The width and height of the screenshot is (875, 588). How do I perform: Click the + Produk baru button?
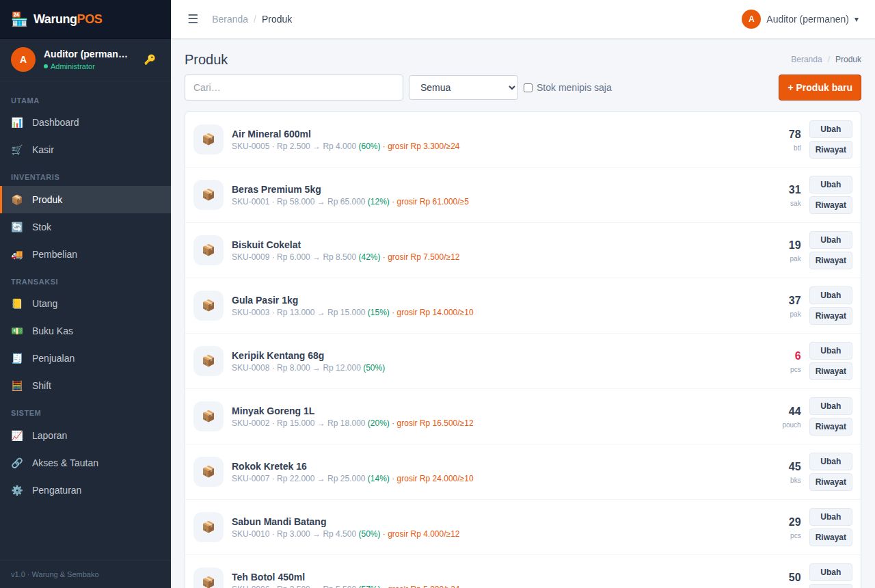pos(820,88)
